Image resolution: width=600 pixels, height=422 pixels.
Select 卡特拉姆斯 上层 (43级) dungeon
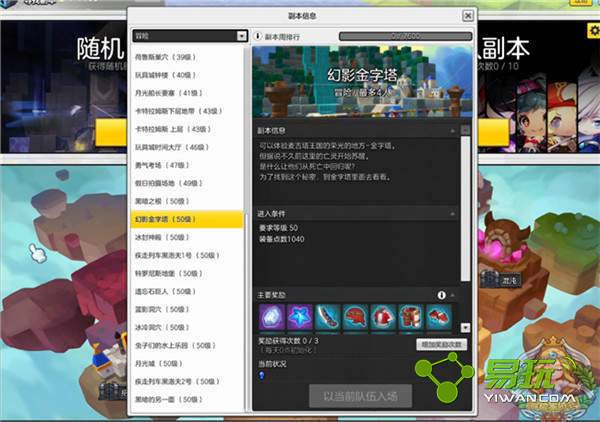coord(187,129)
